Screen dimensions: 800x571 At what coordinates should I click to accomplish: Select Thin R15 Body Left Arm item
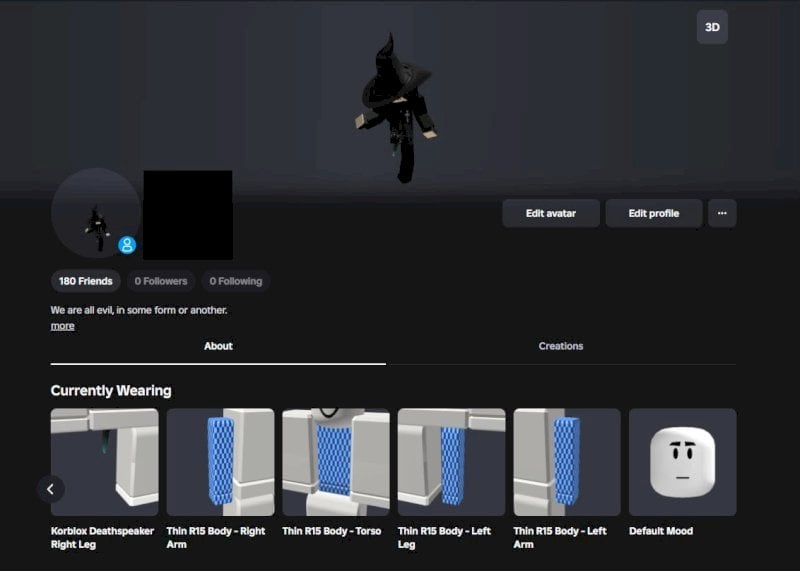(x=567, y=462)
